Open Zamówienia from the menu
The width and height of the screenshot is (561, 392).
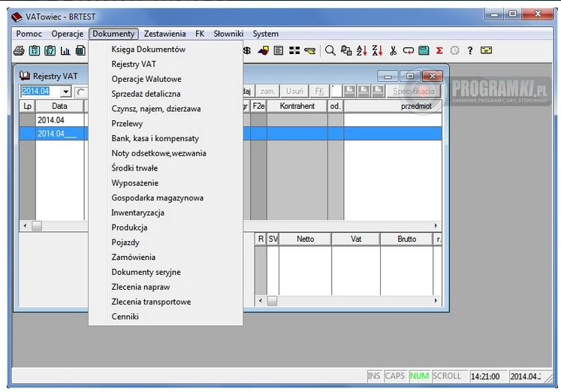pyautogui.click(x=166, y=257)
